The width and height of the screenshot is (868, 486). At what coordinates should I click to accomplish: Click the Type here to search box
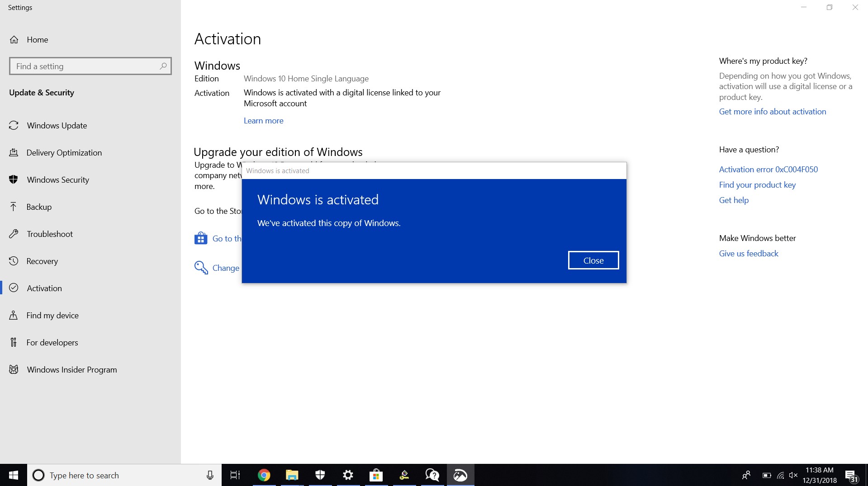point(124,475)
